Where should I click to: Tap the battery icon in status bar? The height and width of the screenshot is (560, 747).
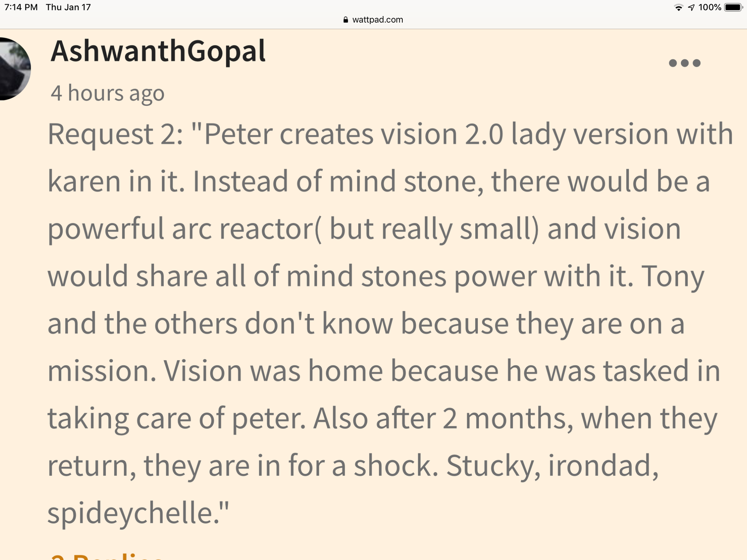733,7
